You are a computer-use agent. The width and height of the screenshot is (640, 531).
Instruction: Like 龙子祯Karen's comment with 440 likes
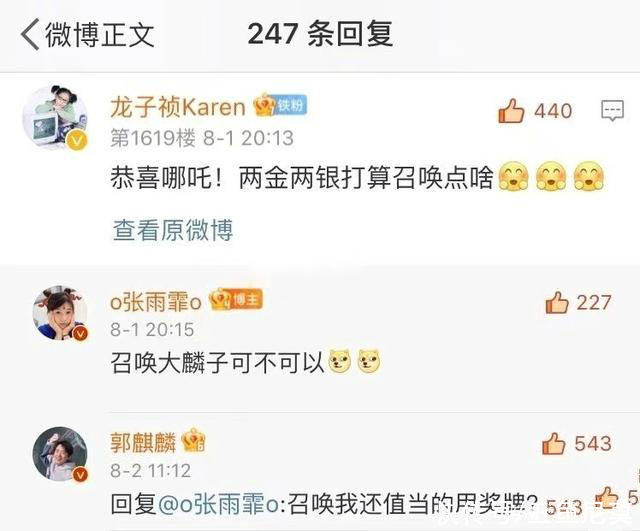click(511, 111)
